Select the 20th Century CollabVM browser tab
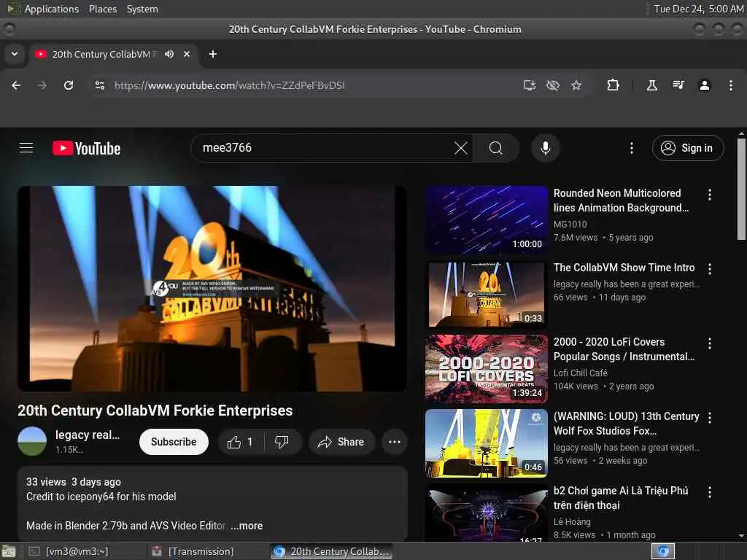The height and width of the screenshot is (560, 747). pyautogui.click(x=113, y=54)
